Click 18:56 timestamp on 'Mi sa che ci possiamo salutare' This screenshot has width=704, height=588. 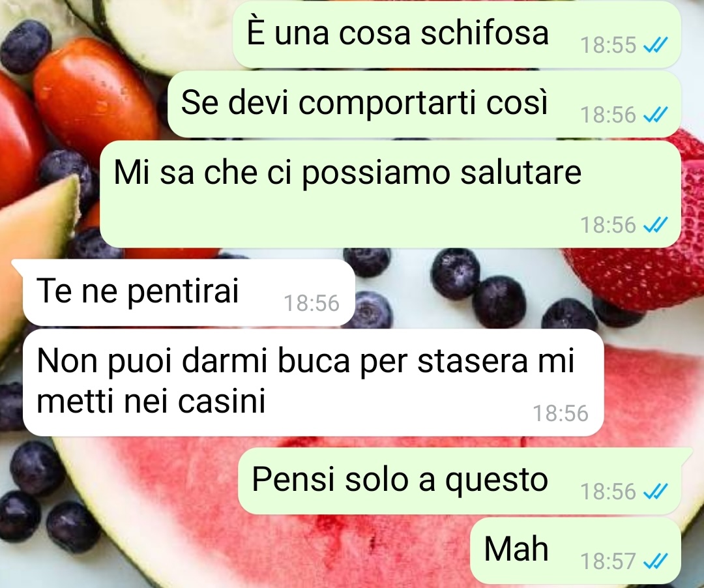tap(608, 225)
